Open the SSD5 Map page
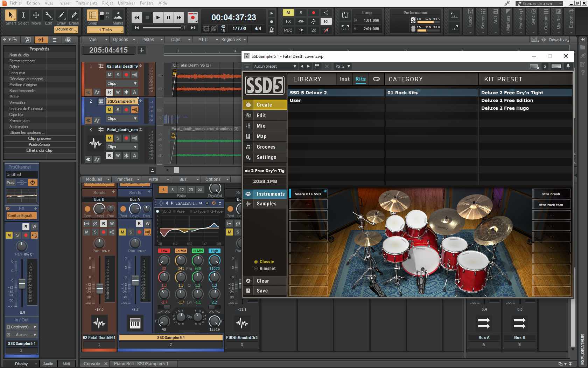Viewport: 588px width, 368px height. click(265, 136)
